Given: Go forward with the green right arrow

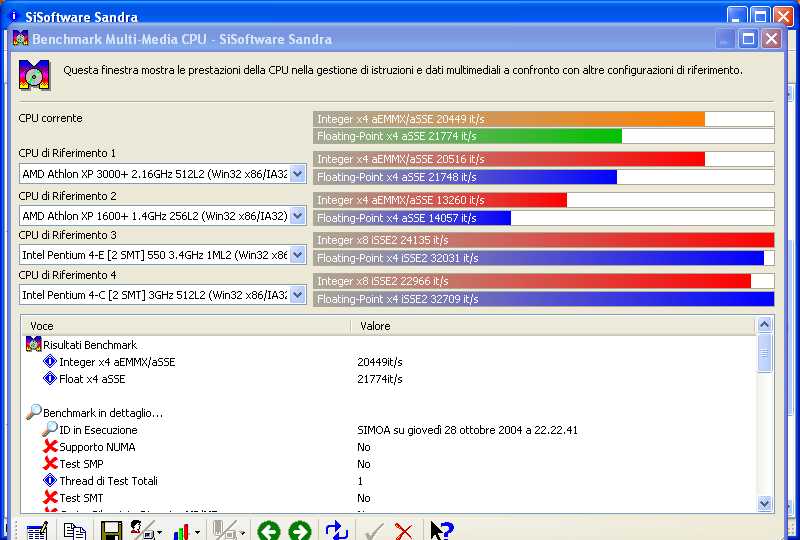Looking at the screenshot, I should [x=299, y=531].
